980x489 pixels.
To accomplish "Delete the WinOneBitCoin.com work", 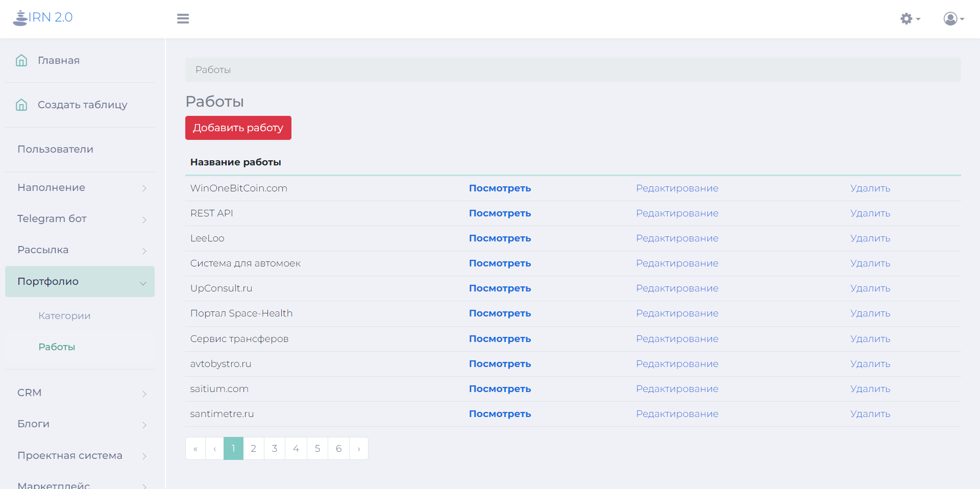I will [870, 188].
